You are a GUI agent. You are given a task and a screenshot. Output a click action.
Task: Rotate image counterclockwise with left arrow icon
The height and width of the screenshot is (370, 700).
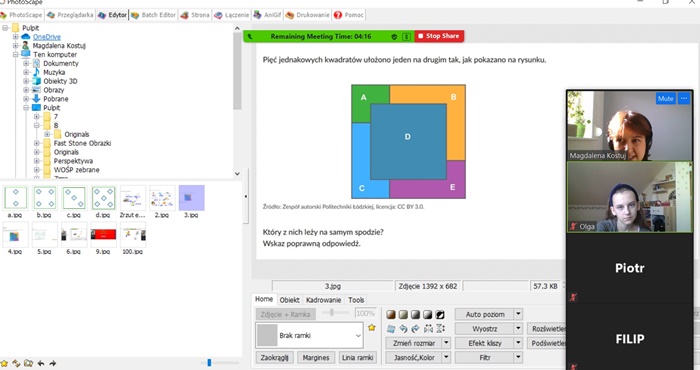[x=404, y=329]
